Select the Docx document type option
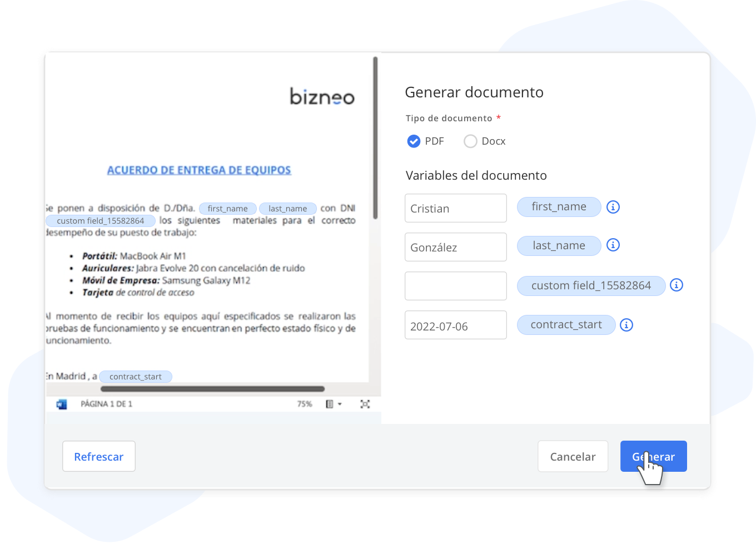 coord(470,141)
